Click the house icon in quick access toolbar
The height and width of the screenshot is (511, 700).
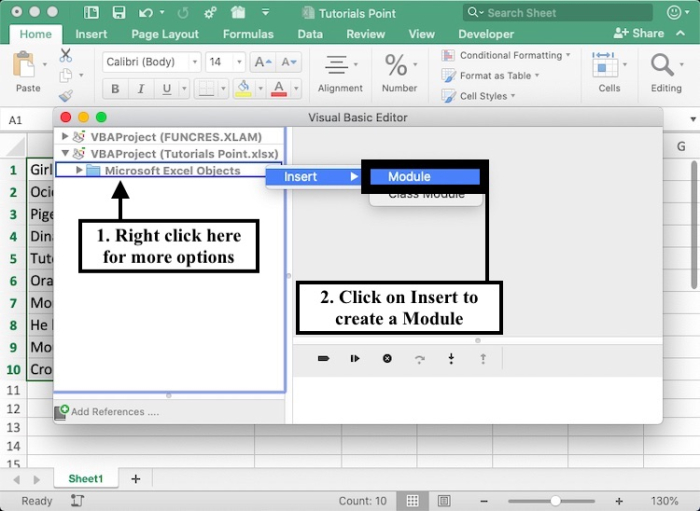click(238, 12)
